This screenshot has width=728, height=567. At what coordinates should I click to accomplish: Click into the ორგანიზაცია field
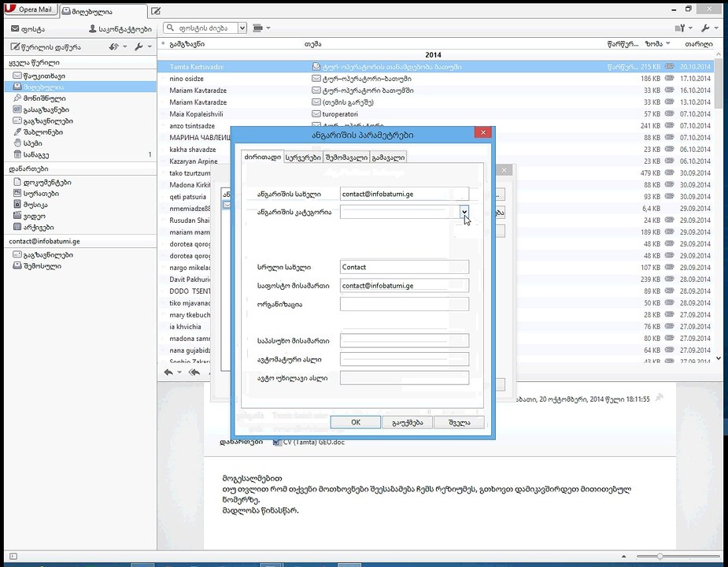pos(405,304)
